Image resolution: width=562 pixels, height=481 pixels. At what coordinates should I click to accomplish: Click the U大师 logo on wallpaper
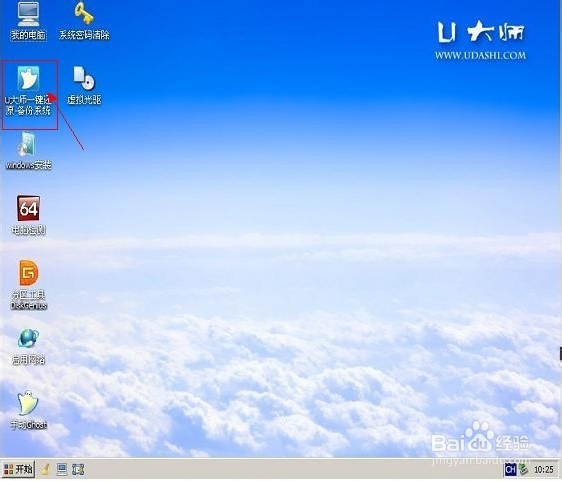point(481,32)
